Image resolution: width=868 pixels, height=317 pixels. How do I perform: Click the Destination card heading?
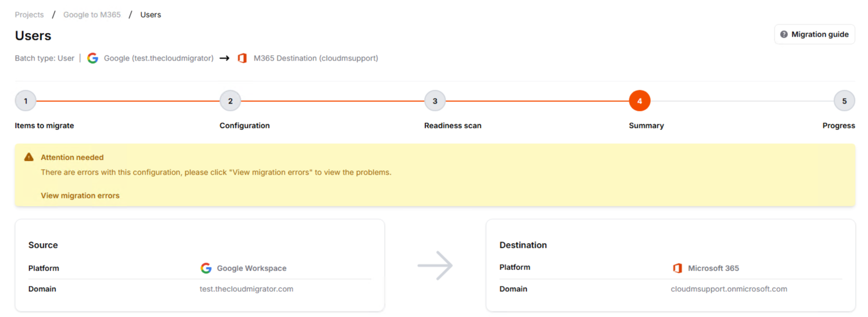pos(523,245)
